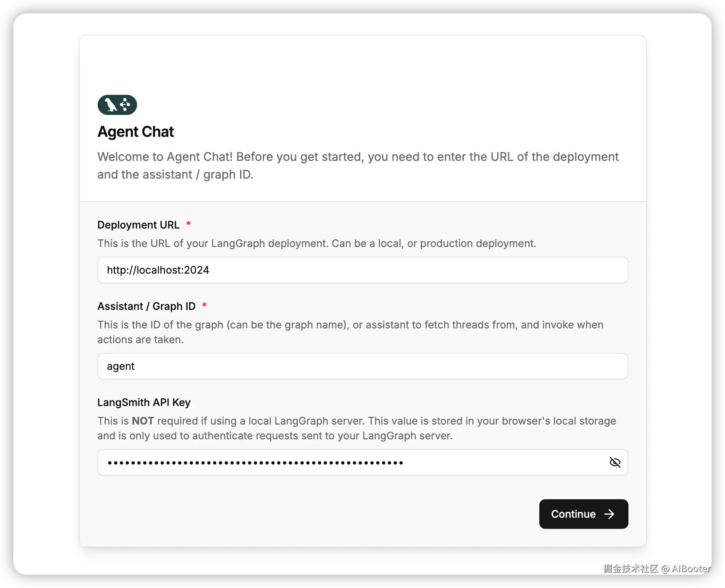This screenshot has width=725, height=588.
Task: Focus the Assistant / Graph ID field
Action: (x=362, y=366)
